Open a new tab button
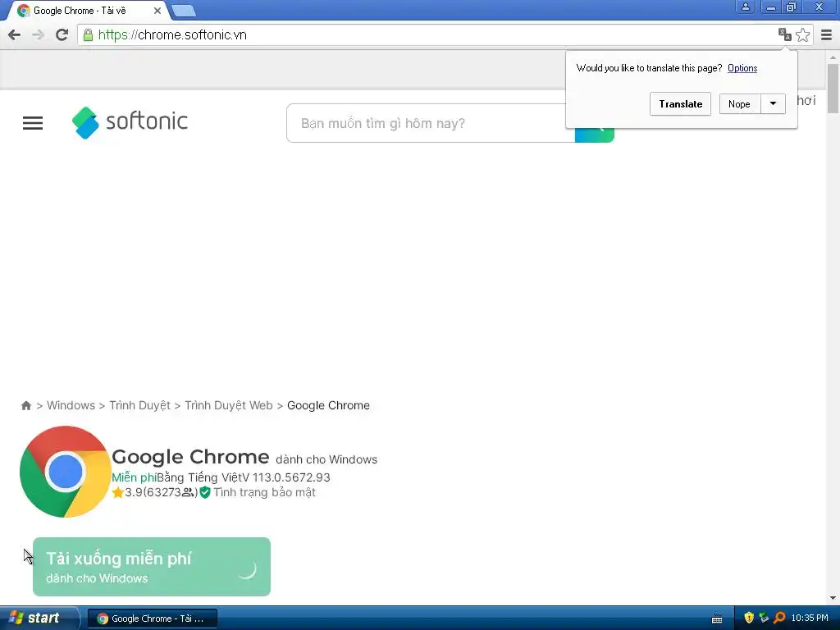Viewport: 840px width, 630px height. (185, 10)
